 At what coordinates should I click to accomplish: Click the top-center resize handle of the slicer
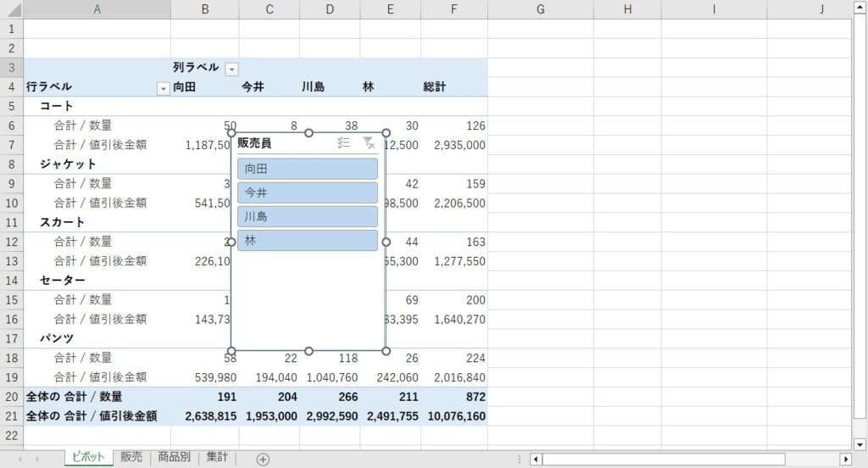[x=309, y=133]
